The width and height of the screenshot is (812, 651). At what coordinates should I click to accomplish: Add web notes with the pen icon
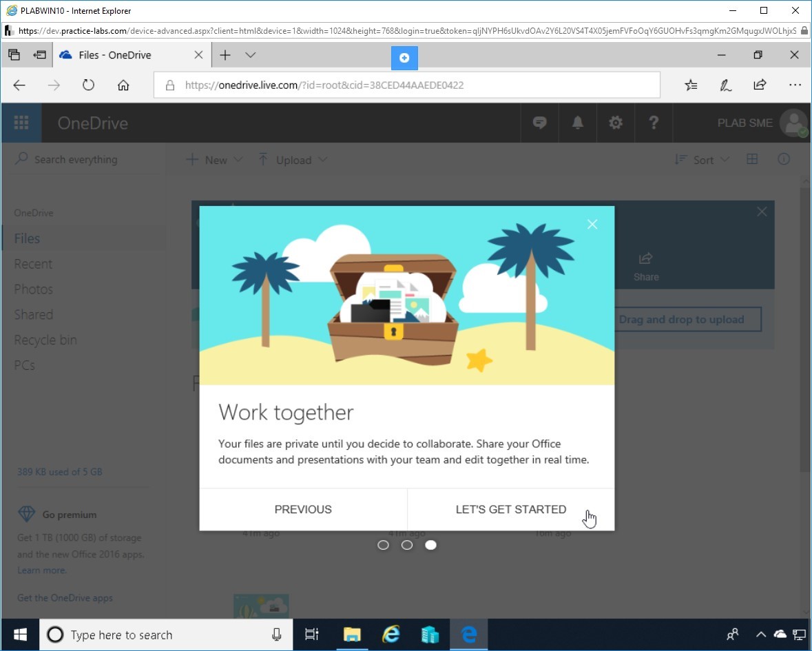tap(725, 85)
